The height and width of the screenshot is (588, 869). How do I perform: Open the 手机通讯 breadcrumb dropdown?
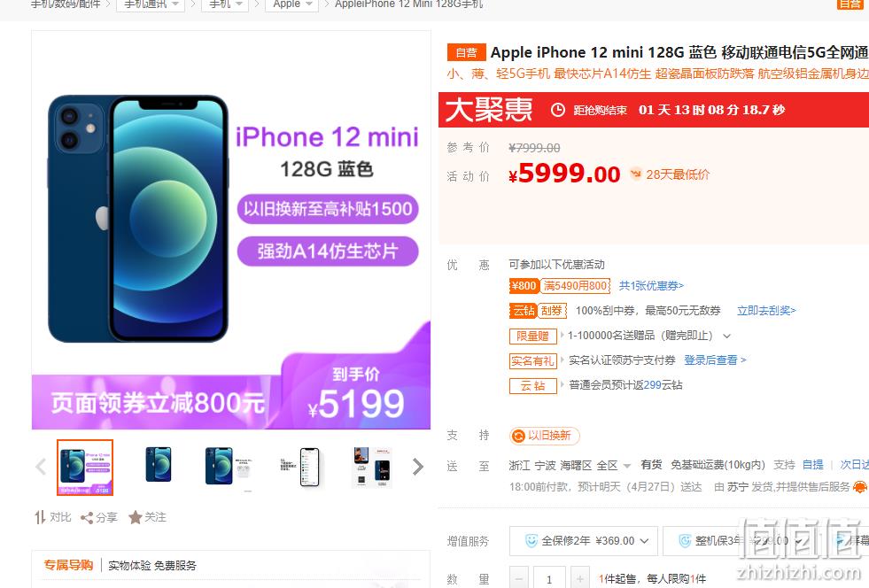[151, 4]
